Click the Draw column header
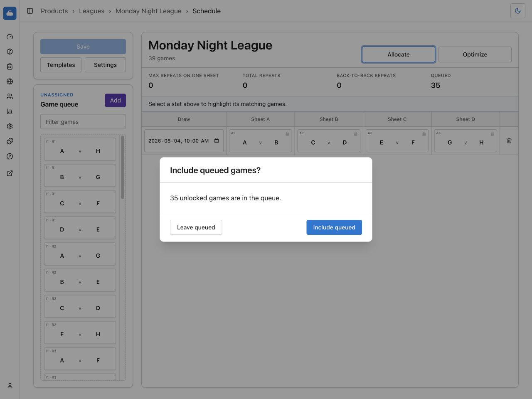 (184, 119)
